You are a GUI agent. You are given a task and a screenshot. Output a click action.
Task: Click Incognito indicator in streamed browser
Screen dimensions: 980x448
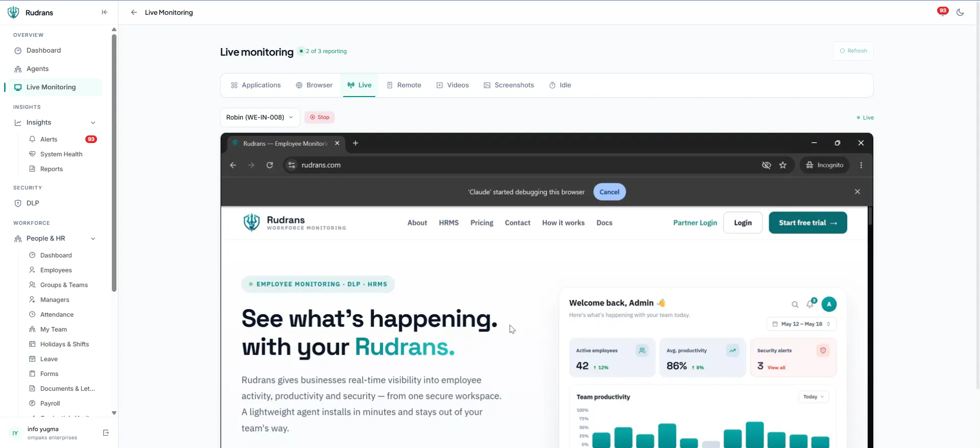pyautogui.click(x=825, y=165)
